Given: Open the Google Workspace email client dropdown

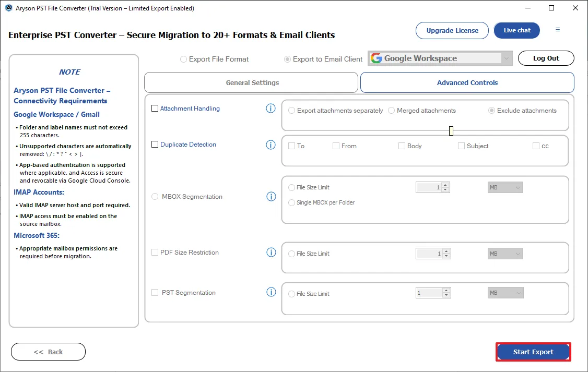Looking at the screenshot, I should pyautogui.click(x=440, y=58).
